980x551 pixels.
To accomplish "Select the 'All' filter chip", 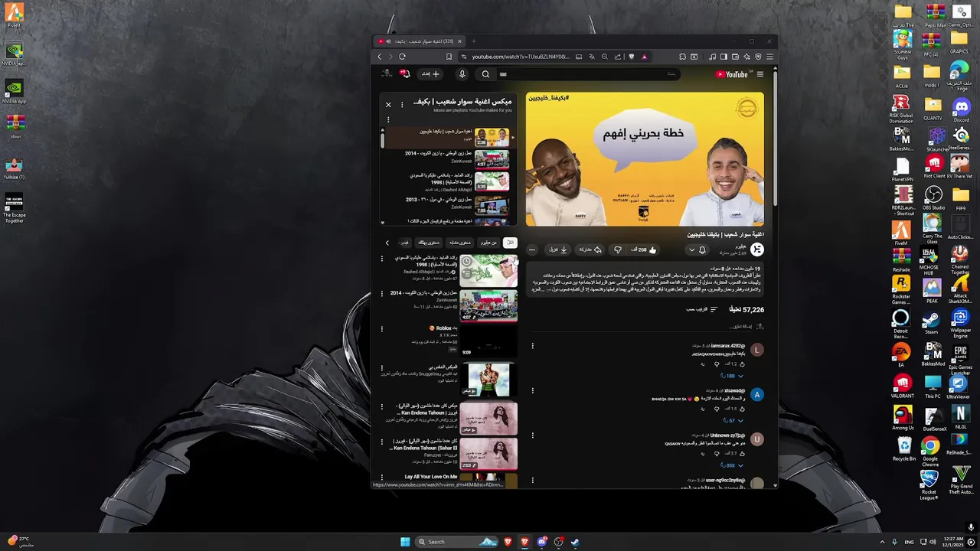I will 510,243.
